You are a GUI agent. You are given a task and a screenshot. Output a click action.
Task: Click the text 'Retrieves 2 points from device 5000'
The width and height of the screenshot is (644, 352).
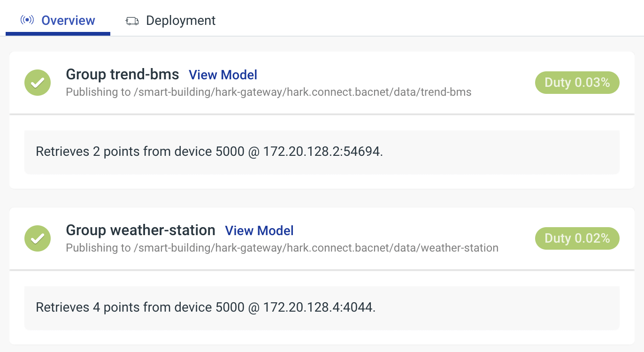[x=140, y=152]
